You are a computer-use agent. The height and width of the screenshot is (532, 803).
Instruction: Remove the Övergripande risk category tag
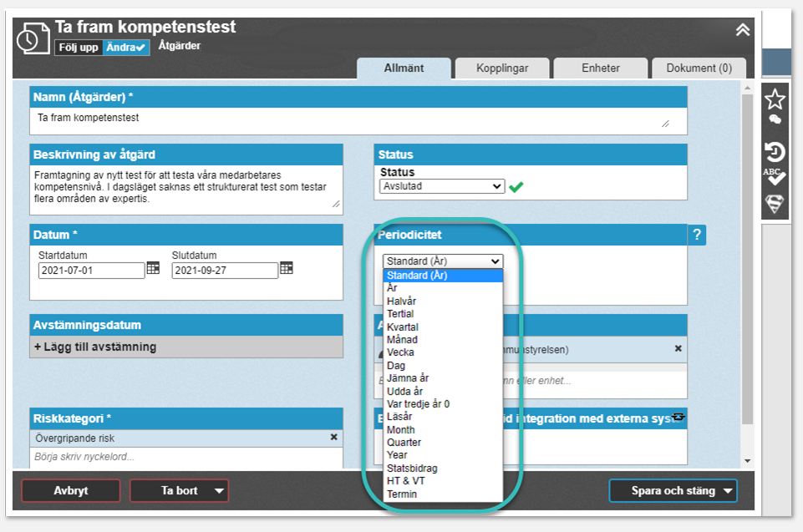click(x=334, y=437)
